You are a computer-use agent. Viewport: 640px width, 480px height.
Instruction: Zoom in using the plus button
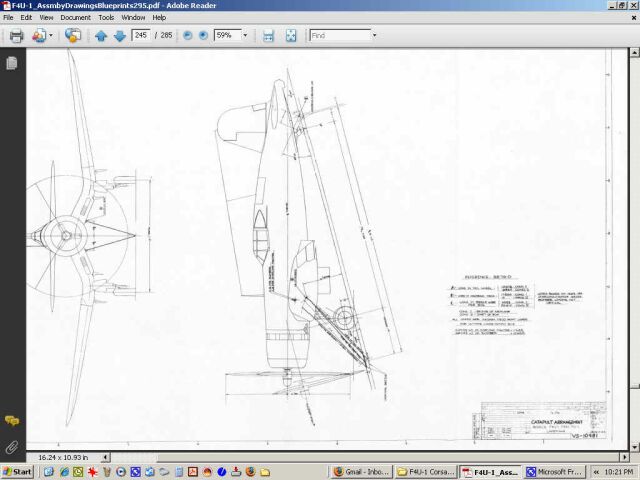(203, 36)
